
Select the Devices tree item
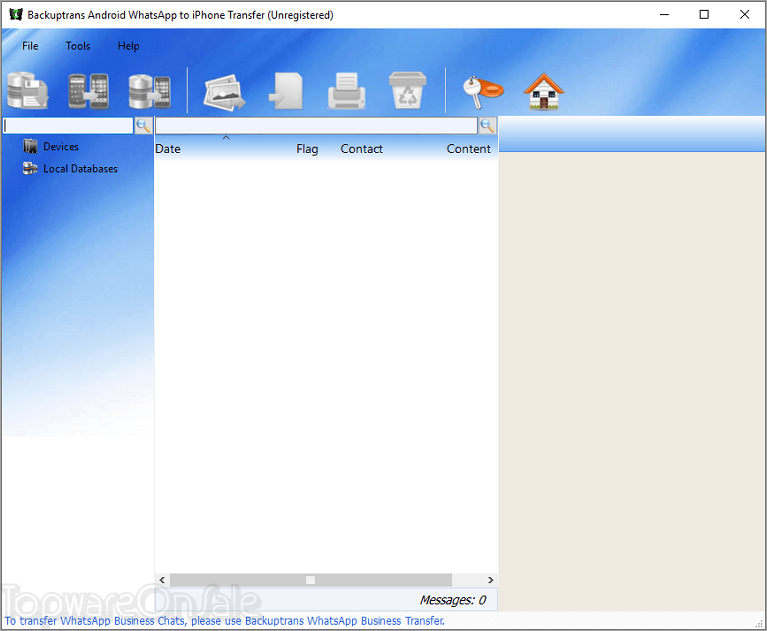pos(61,147)
